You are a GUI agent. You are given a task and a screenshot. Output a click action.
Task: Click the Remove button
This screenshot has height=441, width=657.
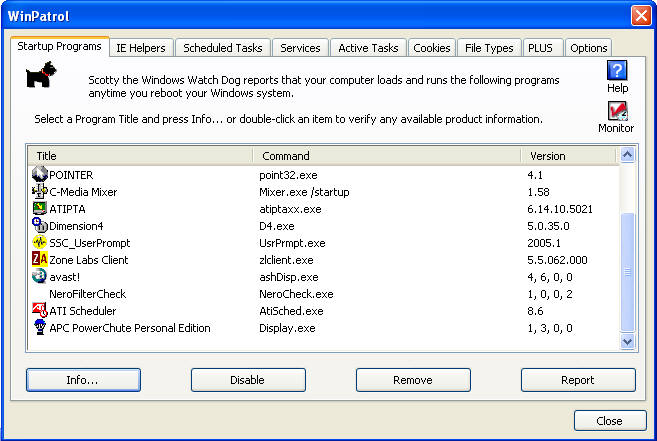coord(413,380)
